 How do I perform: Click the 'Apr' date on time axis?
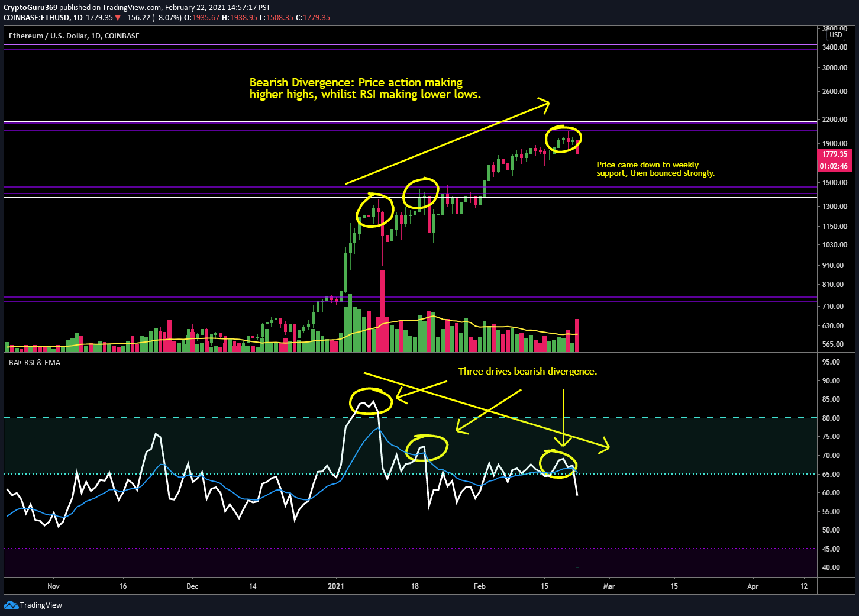click(x=753, y=586)
